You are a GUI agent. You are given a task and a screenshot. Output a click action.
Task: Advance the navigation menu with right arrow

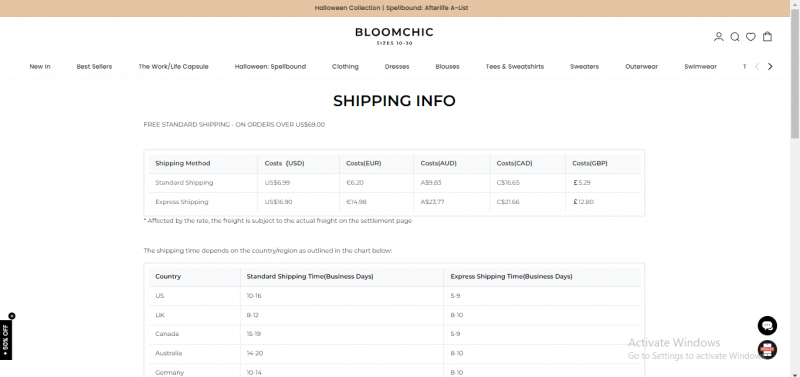point(770,66)
